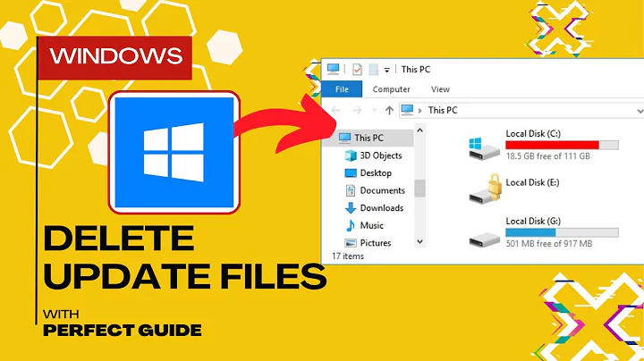Go forward with the Forward arrow
Image resolution: width=644 pixels, height=361 pixels.
click(357, 110)
